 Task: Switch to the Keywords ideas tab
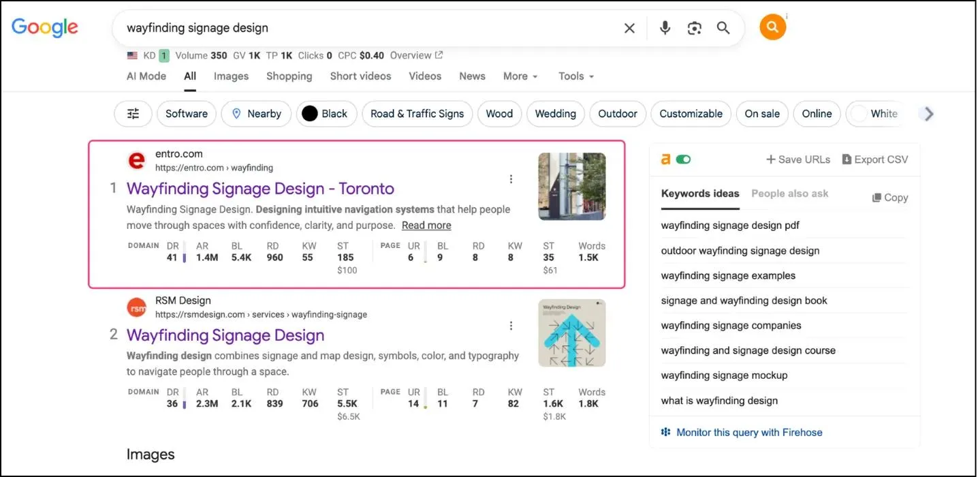[x=700, y=194]
